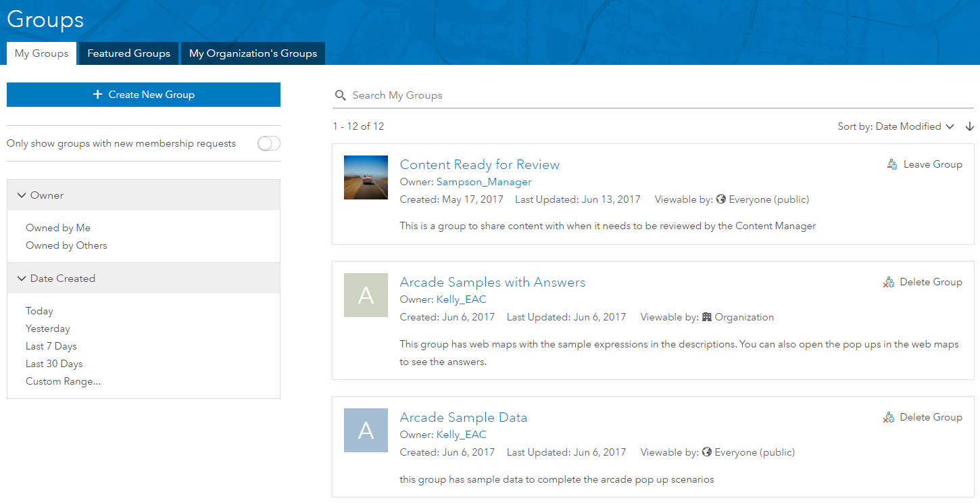Select Custom Range date filter

63,381
